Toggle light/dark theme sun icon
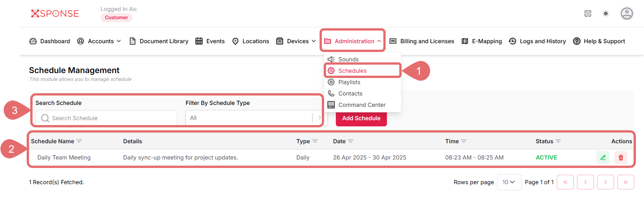644x204 pixels. point(605,14)
